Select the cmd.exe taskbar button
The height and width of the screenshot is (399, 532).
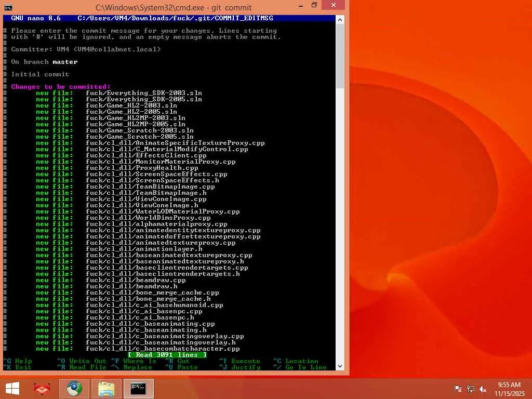click(138, 389)
